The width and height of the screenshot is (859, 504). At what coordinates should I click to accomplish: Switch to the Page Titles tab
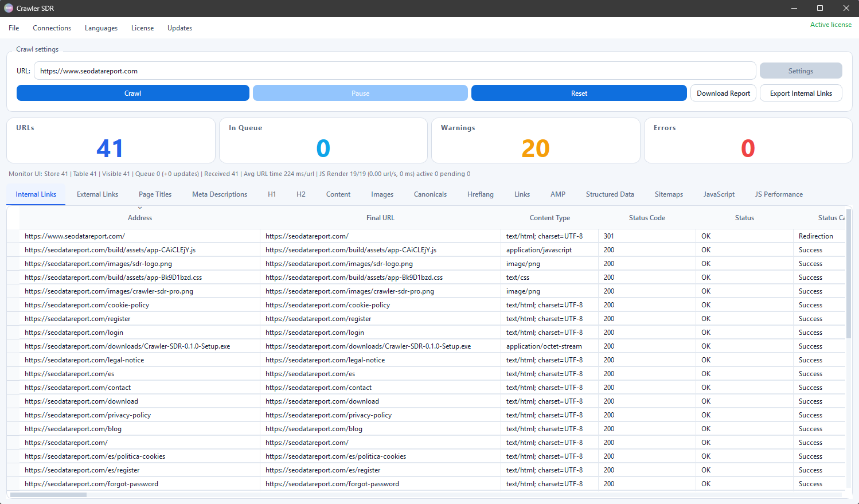coord(155,194)
